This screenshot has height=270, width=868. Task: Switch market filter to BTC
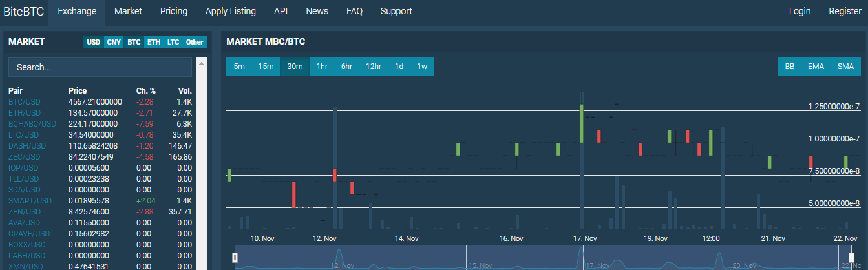coord(134,42)
